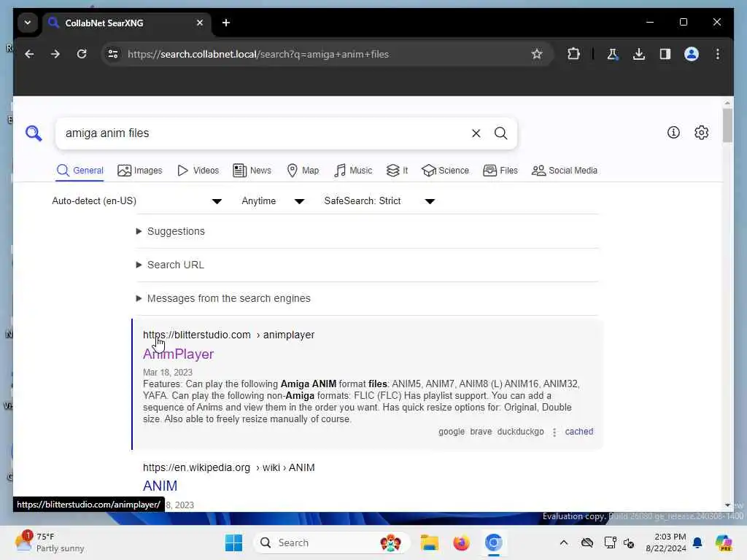The height and width of the screenshot is (560, 747).
Task: Open SearXNG preferences gear
Action: tap(701, 133)
